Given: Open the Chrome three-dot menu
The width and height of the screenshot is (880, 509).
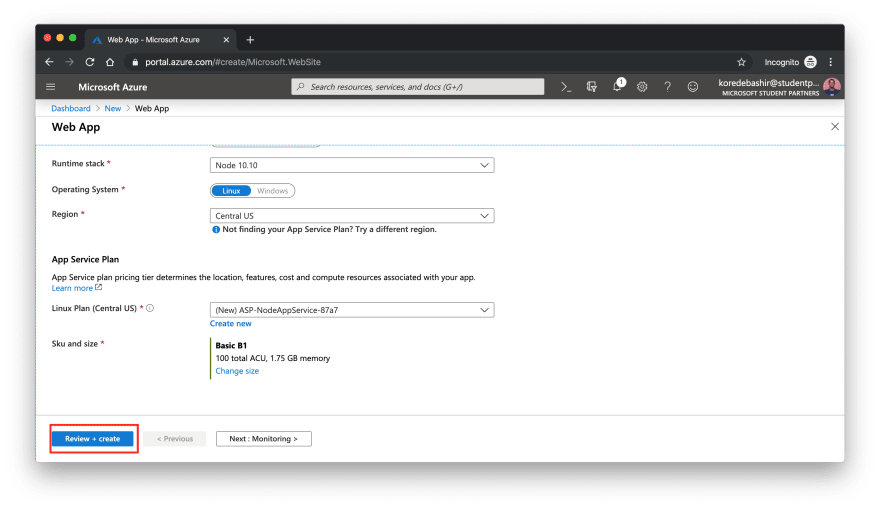Looking at the screenshot, I should pos(831,62).
